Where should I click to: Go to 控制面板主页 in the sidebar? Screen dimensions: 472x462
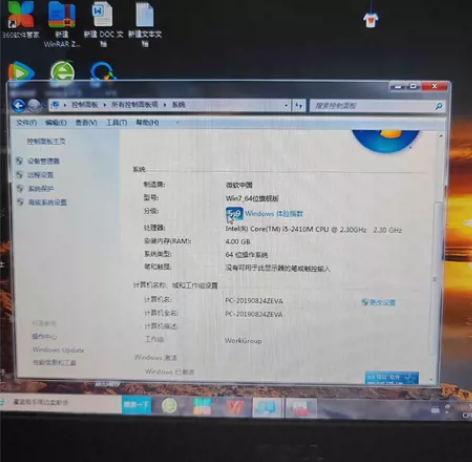point(46,142)
